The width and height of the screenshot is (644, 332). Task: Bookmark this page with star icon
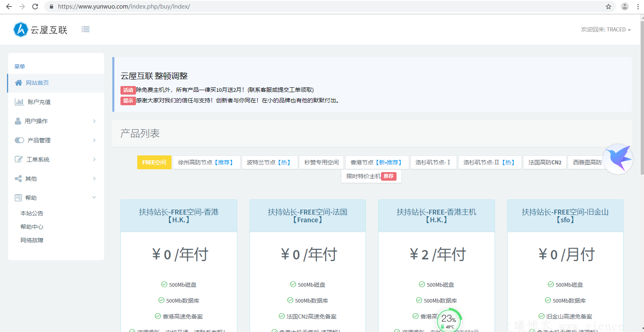click(x=608, y=7)
